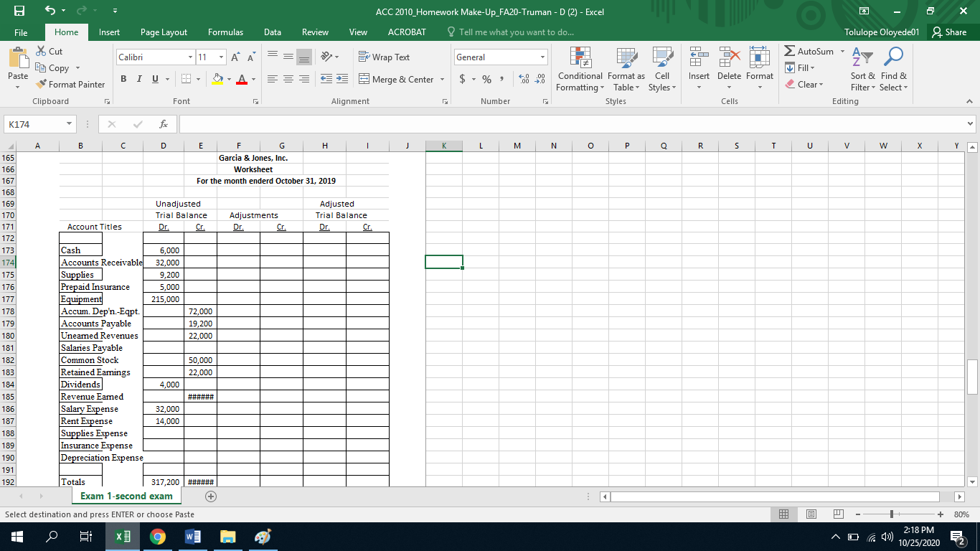
Task: Insert Function with the fx button
Action: pyautogui.click(x=165, y=125)
